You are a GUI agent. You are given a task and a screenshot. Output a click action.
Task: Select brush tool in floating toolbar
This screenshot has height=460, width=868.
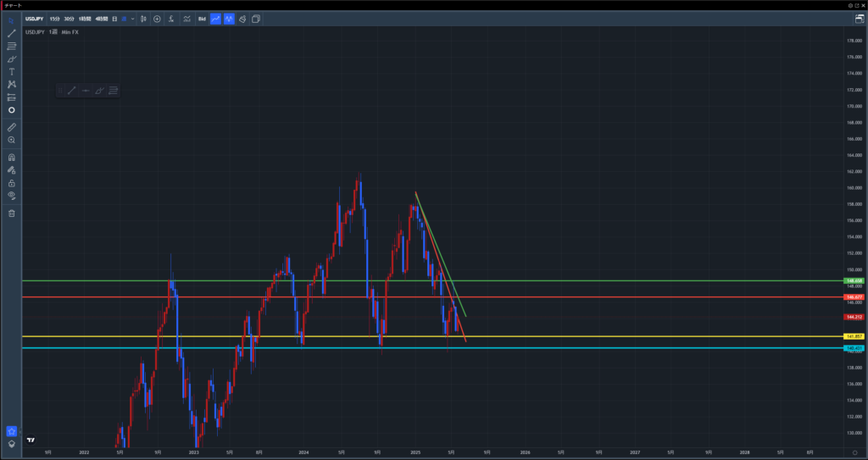coord(99,91)
